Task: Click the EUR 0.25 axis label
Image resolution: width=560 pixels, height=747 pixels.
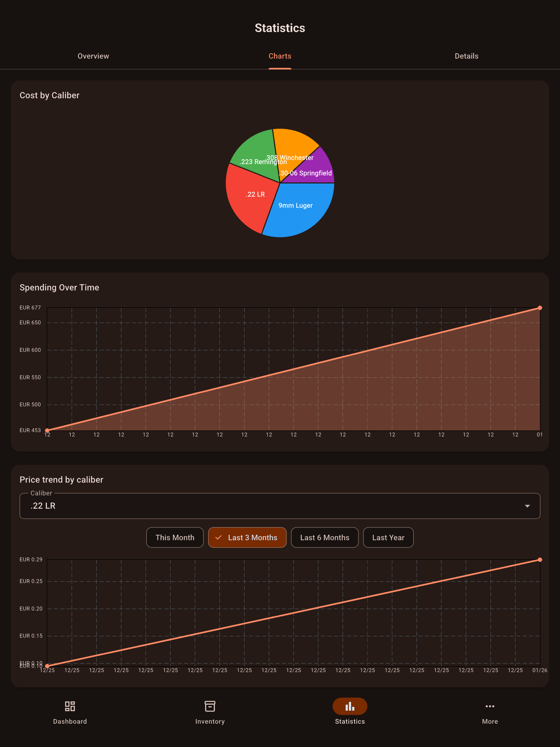Action: (x=31, y=581)
